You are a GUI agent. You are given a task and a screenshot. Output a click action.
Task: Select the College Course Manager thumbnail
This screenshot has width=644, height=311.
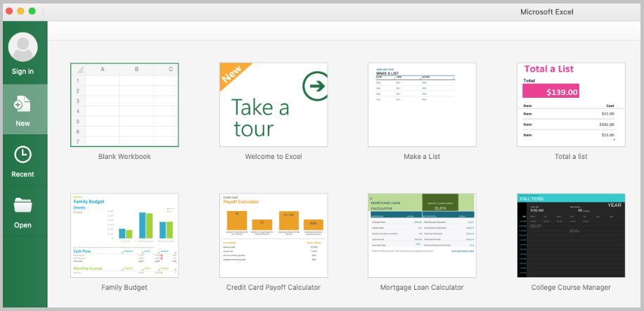571,236
